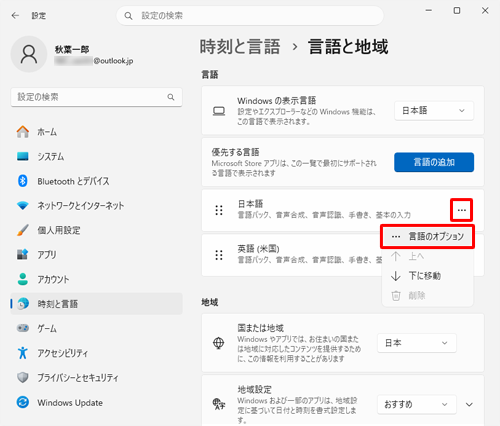The height and width of the screenshot is (426, 500).
Task: Open ゲーム settings
Action: 96,328
